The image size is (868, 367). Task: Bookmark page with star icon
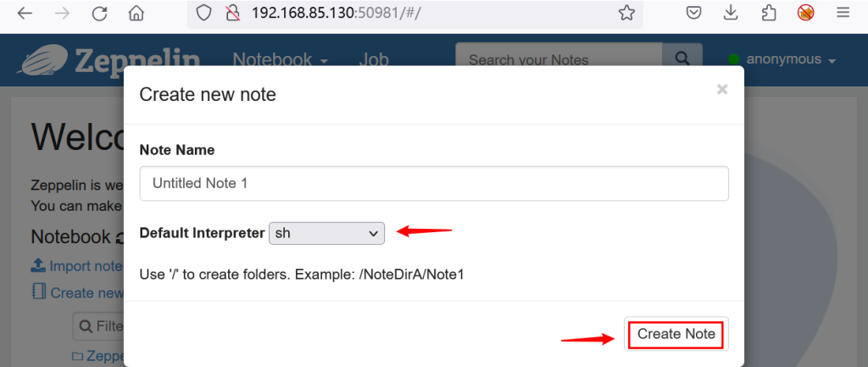626,14
